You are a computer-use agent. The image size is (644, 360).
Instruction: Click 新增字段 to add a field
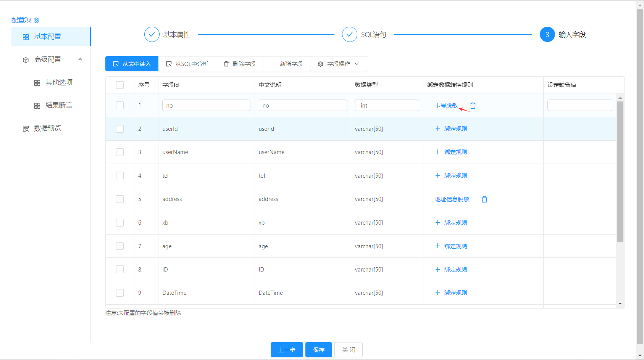pyautogui.click(x=287, y=64)
